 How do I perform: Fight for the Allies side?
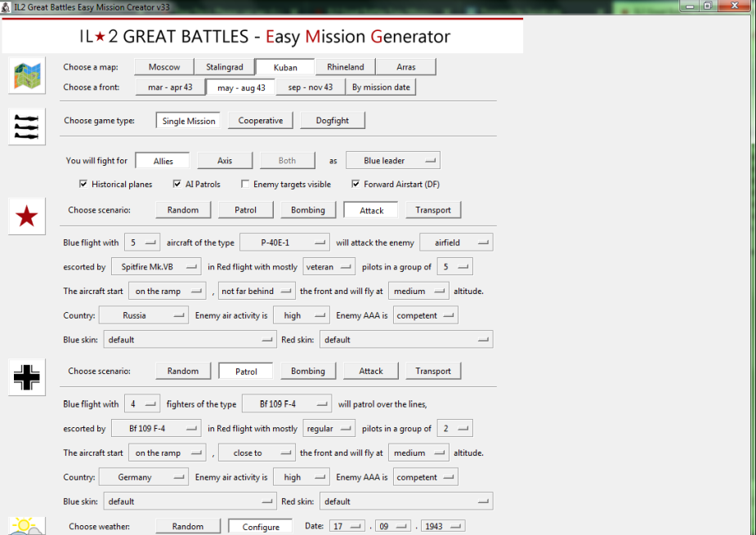coord(163,160)
